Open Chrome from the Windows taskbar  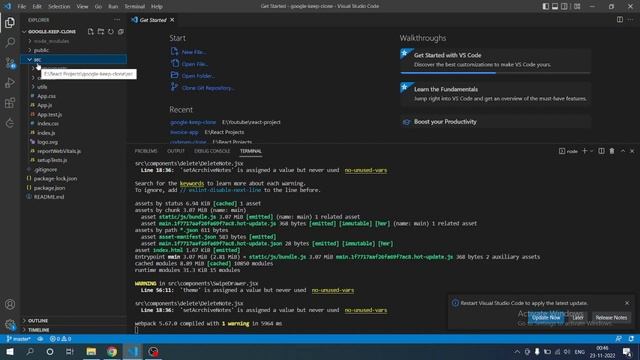click(x=112, y=351)
